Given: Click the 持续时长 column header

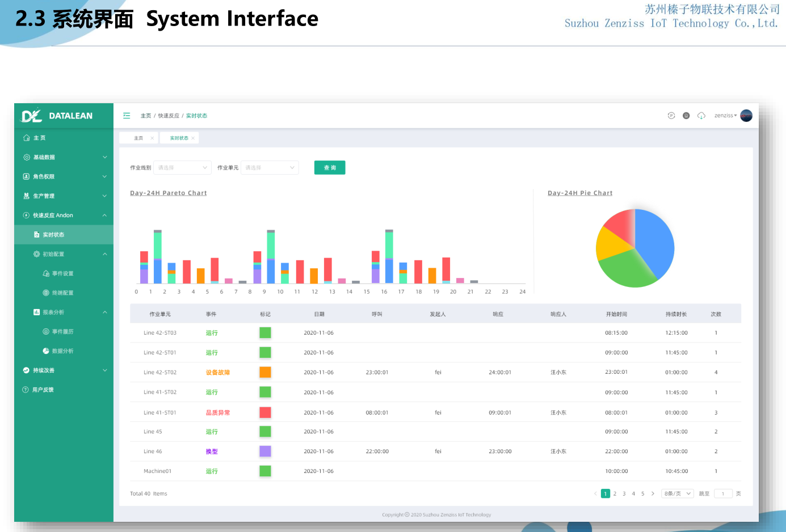Looking at the screenshot, I should [x=676, y=314].
